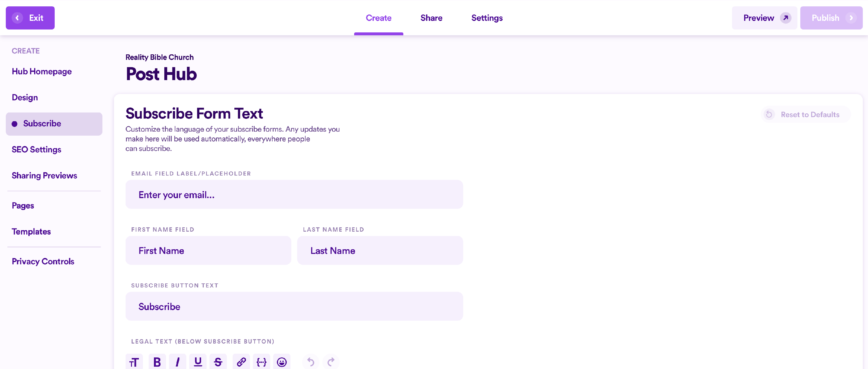Apply underline formatting

coord(198,362)
